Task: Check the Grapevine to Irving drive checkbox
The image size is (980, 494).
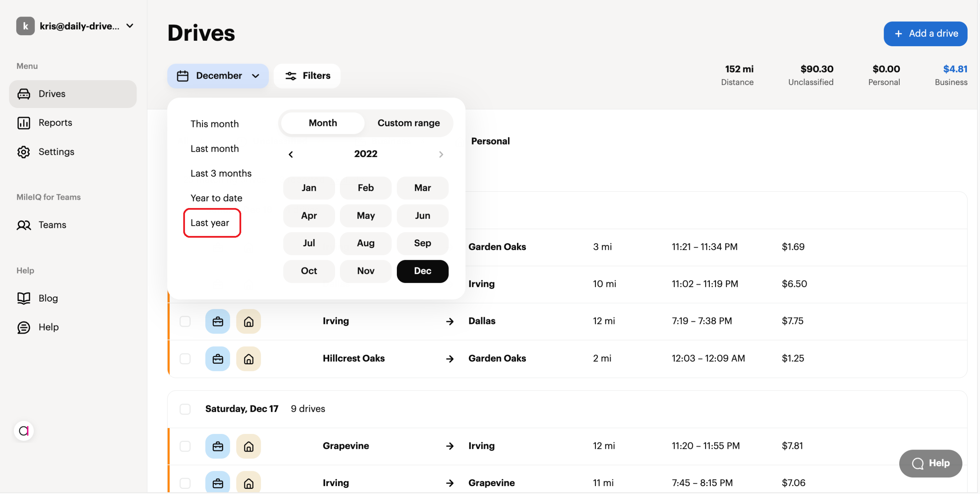Action: click(x=185, y=446)
